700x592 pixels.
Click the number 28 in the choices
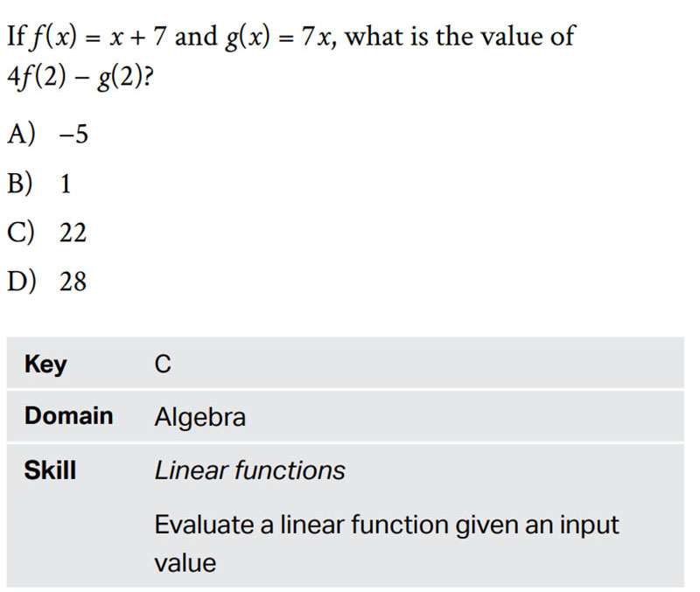pyautogui.click(x=73, y=282)
